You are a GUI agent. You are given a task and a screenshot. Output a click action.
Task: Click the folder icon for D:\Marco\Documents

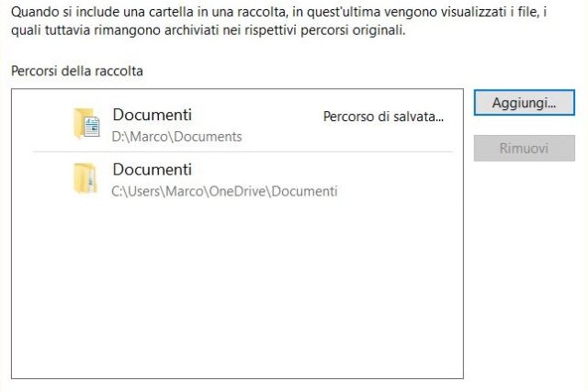85,124
